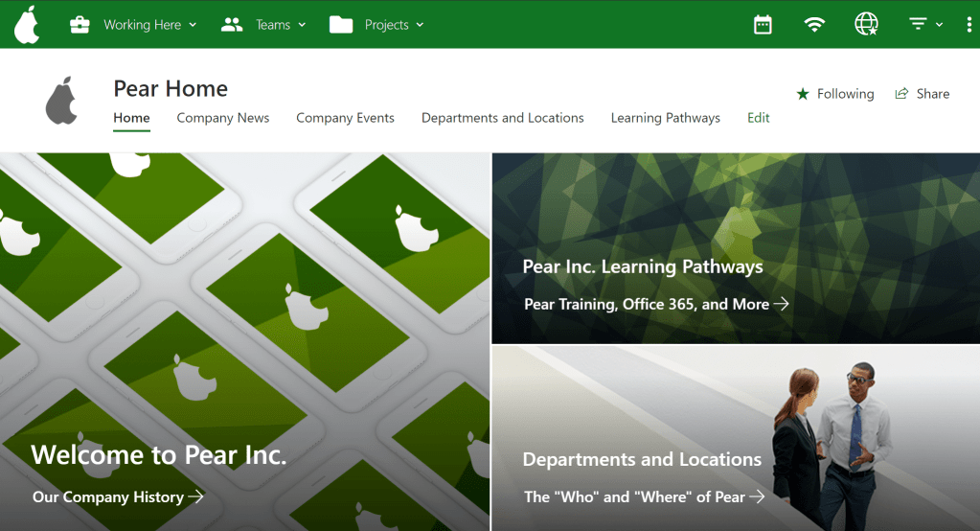Click the Welcome to Pear Inc. heading

[x=159, y=454]
